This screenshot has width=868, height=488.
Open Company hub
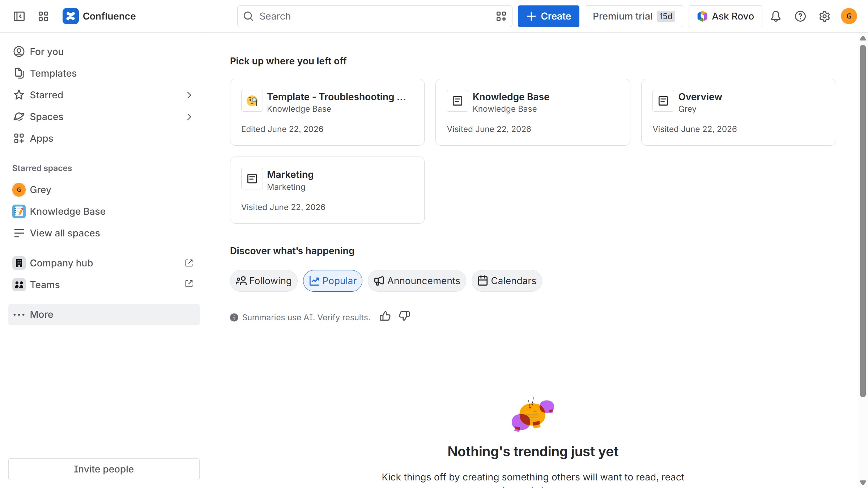tap(104, 263)
